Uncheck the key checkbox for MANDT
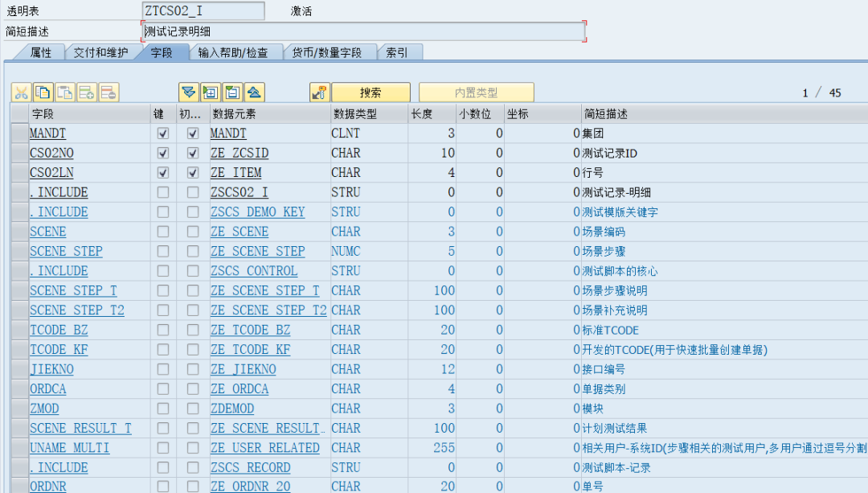 (x=164, y=133)
